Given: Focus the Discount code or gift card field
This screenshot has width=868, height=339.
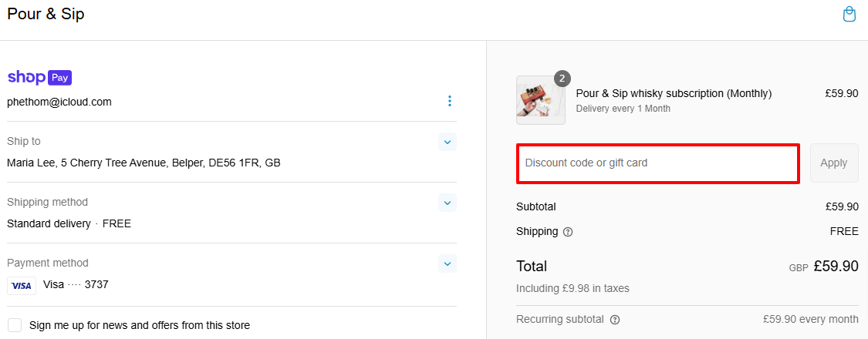Looking at the screenshot, I should click(658, 163).
